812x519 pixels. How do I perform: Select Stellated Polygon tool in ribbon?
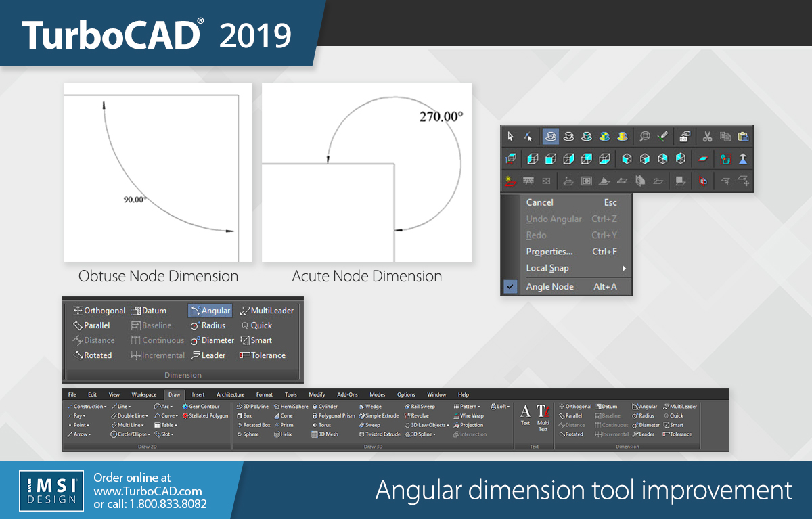click(205, 416)
